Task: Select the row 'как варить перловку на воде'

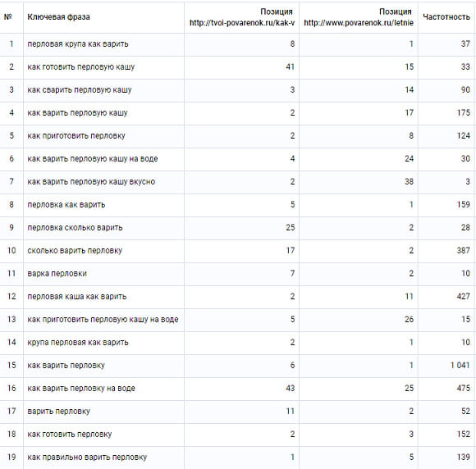Action: coord(237,389)
